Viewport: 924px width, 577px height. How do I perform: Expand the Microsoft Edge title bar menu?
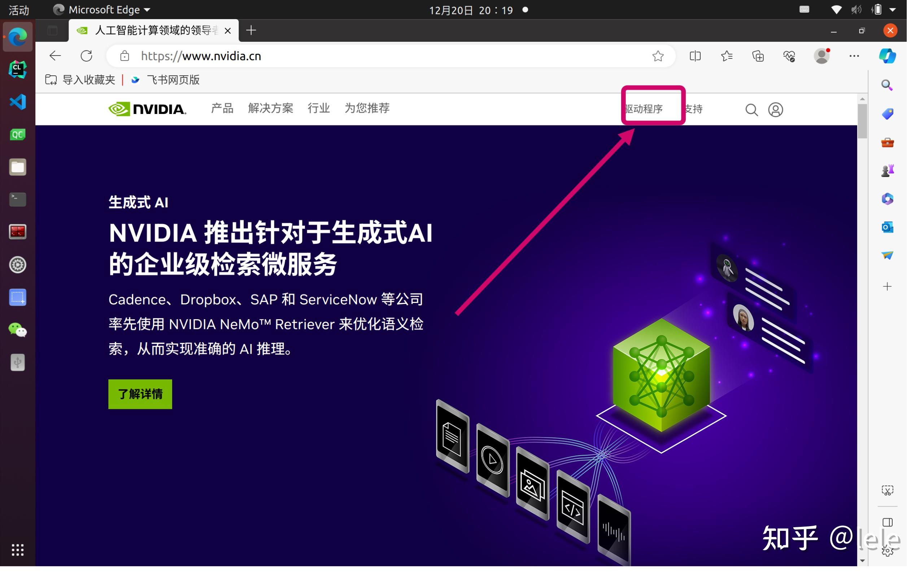pos(147,9)
